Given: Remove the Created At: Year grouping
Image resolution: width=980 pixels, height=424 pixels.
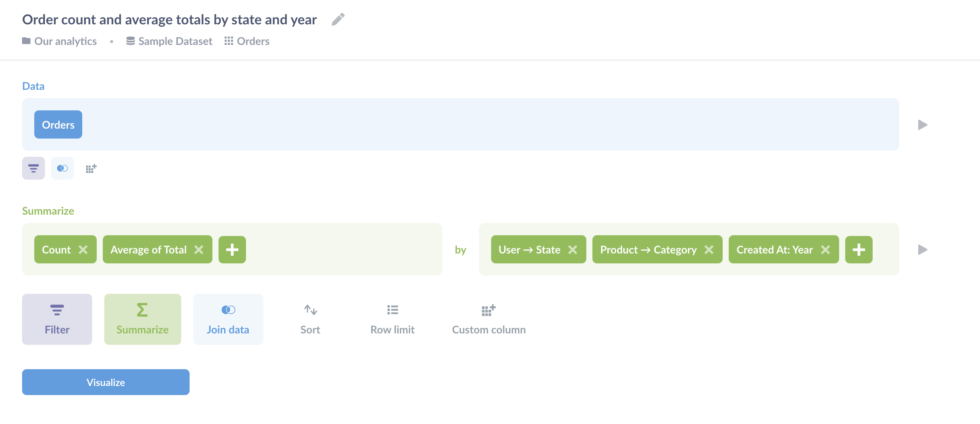Looking at the screenshot, I should [825, 250].
